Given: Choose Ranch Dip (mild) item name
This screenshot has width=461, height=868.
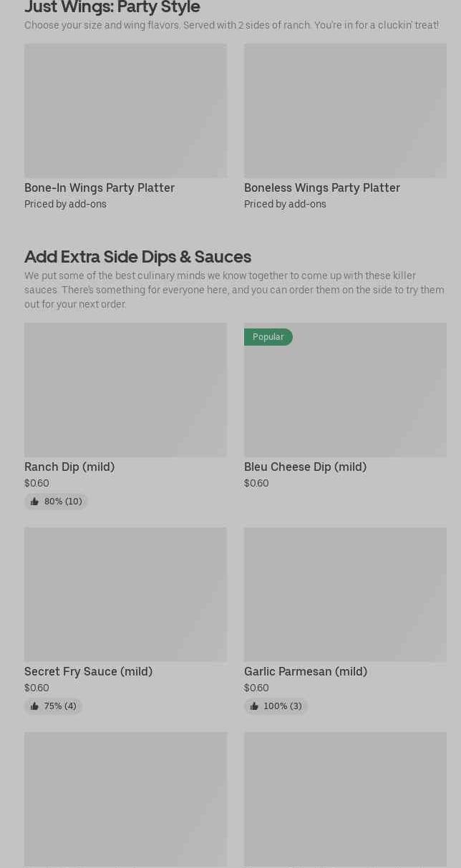Looking at the screenshot, I should [x=69, y=467].
